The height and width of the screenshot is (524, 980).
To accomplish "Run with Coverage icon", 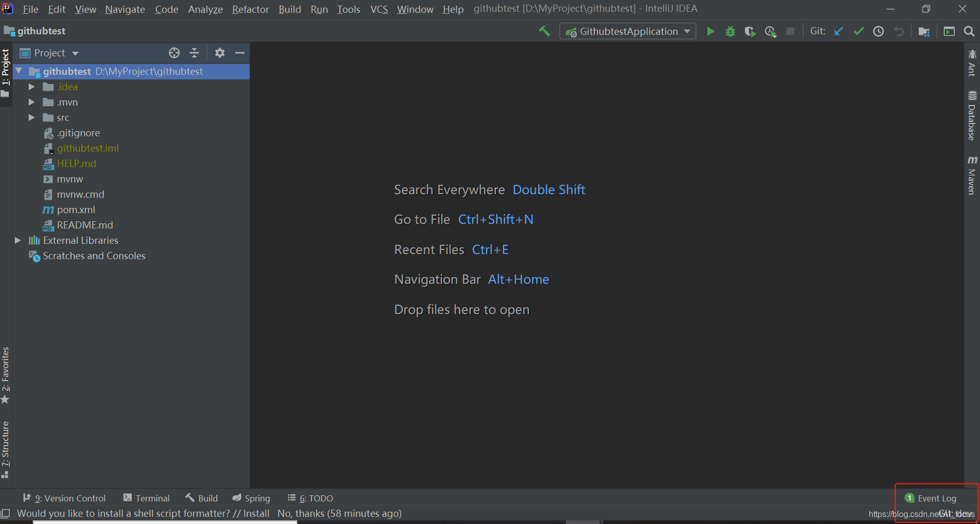I will pos(750,31).
